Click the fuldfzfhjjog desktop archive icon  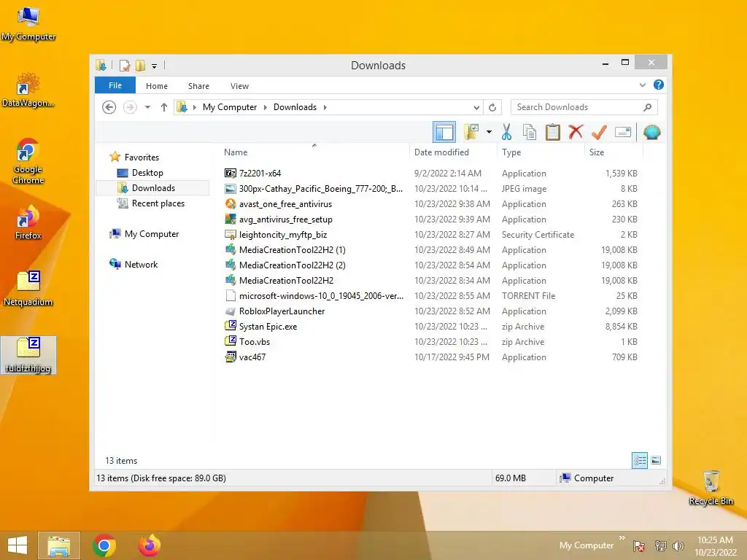[28, 355]
